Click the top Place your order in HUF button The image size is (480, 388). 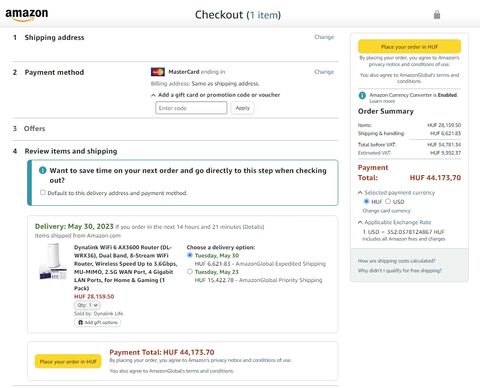pos(409,47)
